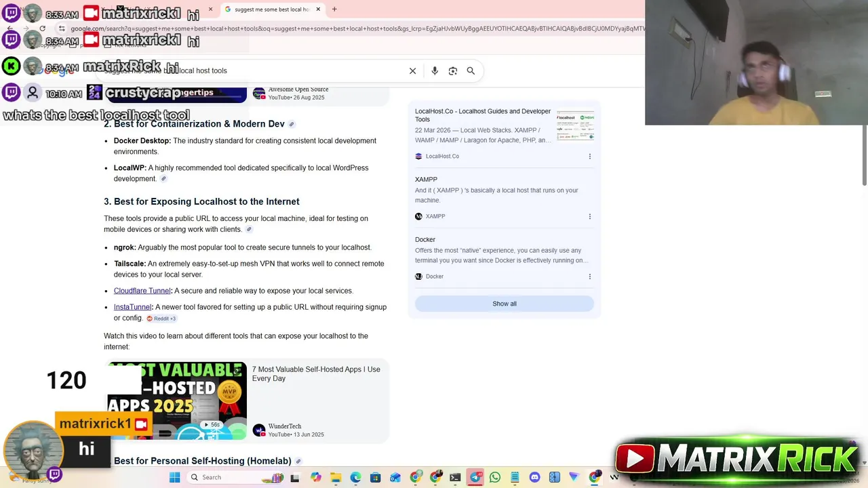
Task: Open '7 Most Valuable Self-Hosted Apps' video title
Action: 316,374
